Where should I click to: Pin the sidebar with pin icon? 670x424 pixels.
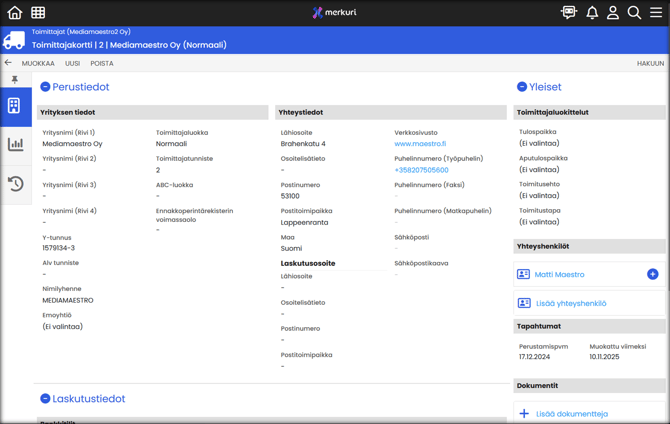(x=15, y=80)
